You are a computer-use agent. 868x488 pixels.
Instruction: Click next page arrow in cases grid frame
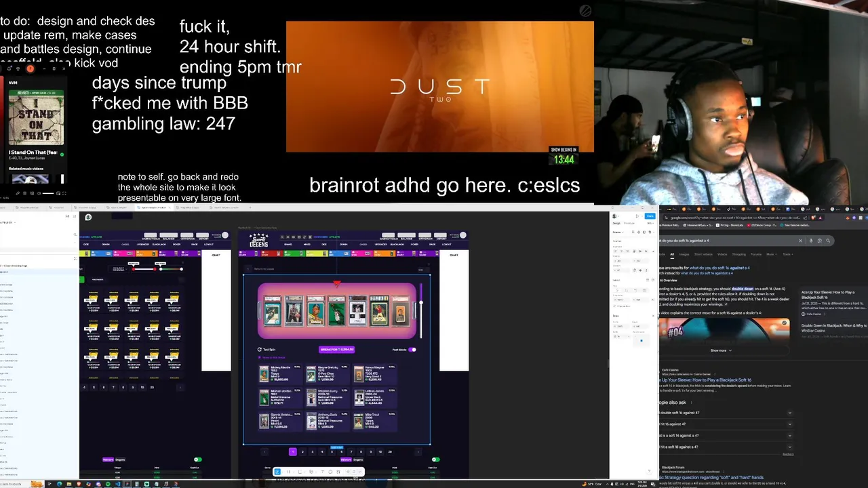point(180,388)
